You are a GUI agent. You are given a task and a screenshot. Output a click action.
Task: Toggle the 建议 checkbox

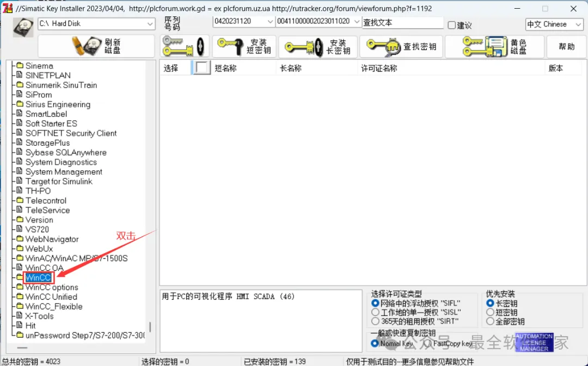452,25
